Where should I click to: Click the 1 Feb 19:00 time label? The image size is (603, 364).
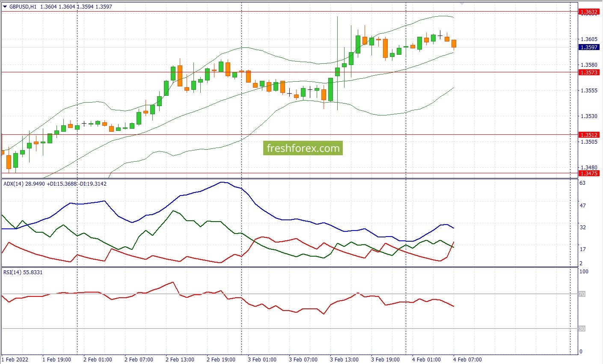click(57, 360)
